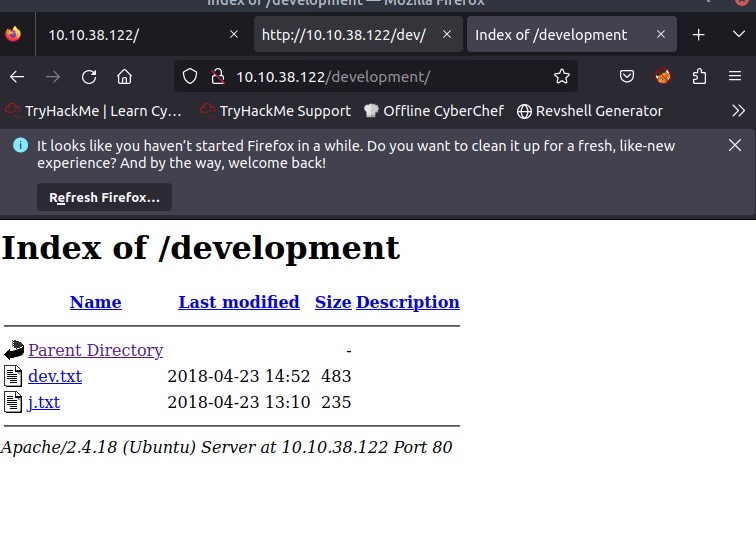This screenshot has width=756, height=556.
Task: Click the Index of /development heading
Action: coord(201,248)
